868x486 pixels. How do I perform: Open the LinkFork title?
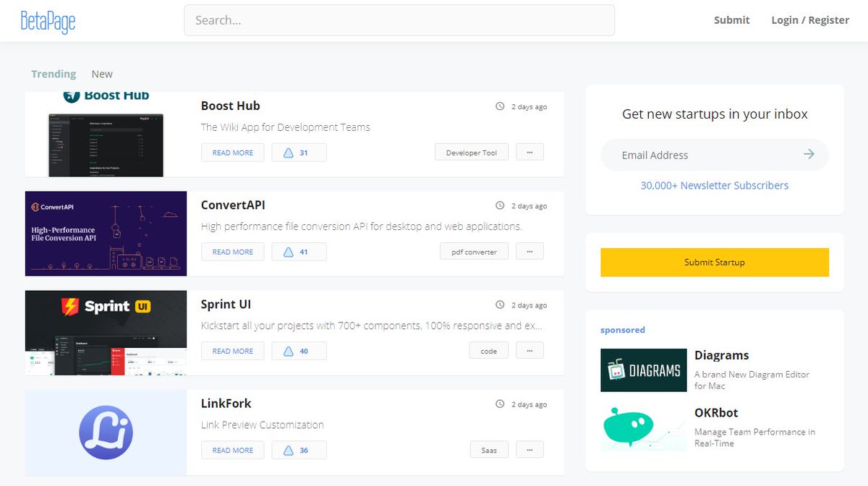click(x=226, y=403)
